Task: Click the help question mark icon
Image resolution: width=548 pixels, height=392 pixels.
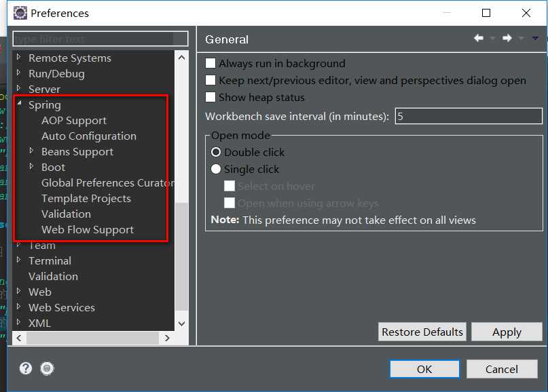Action: (x=26, y=368)
